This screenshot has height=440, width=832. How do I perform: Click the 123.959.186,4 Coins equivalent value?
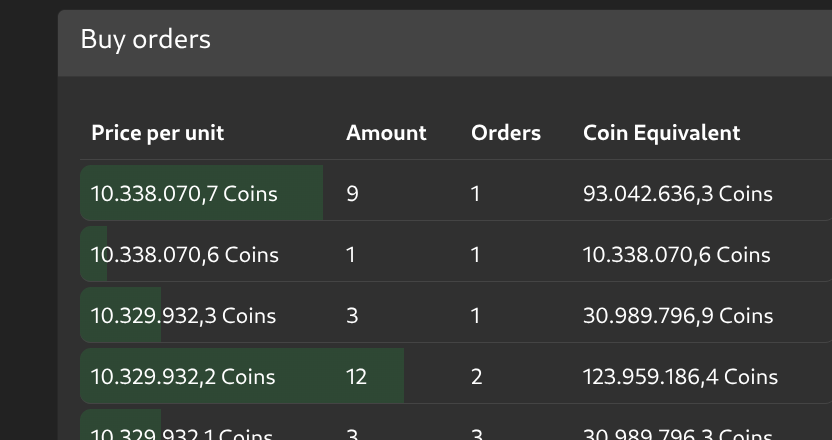(x=680, y=377)
